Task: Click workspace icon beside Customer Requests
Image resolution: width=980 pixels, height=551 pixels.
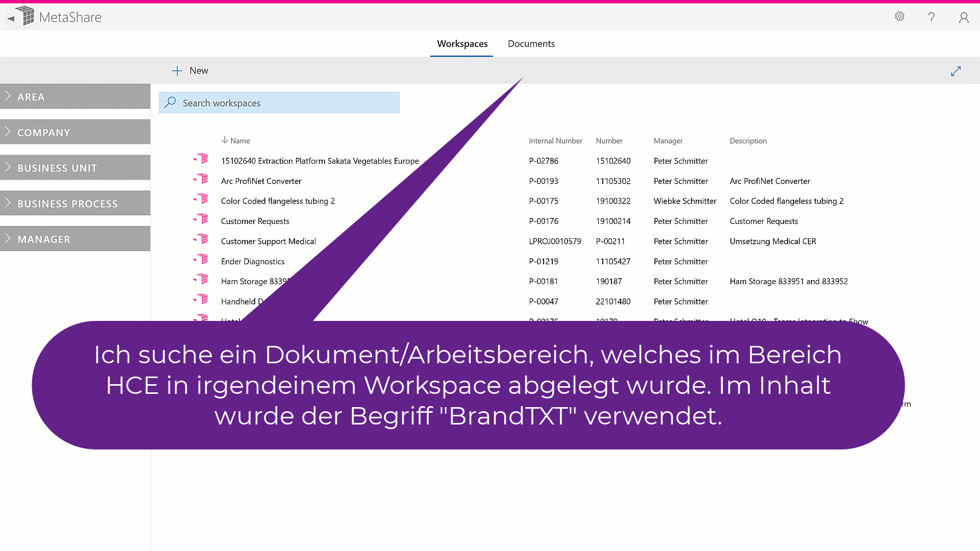Action: click(202, 219)
